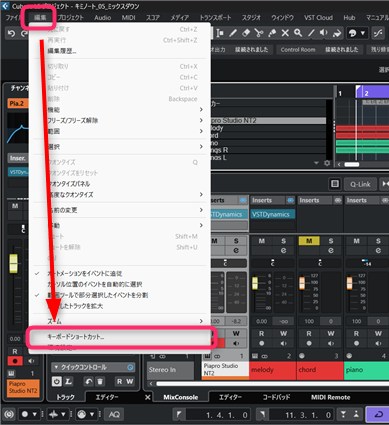The image size is (389, 425).
Task: Click the mixer layout square icon beside Q-Link
Action: pos(335,184)
